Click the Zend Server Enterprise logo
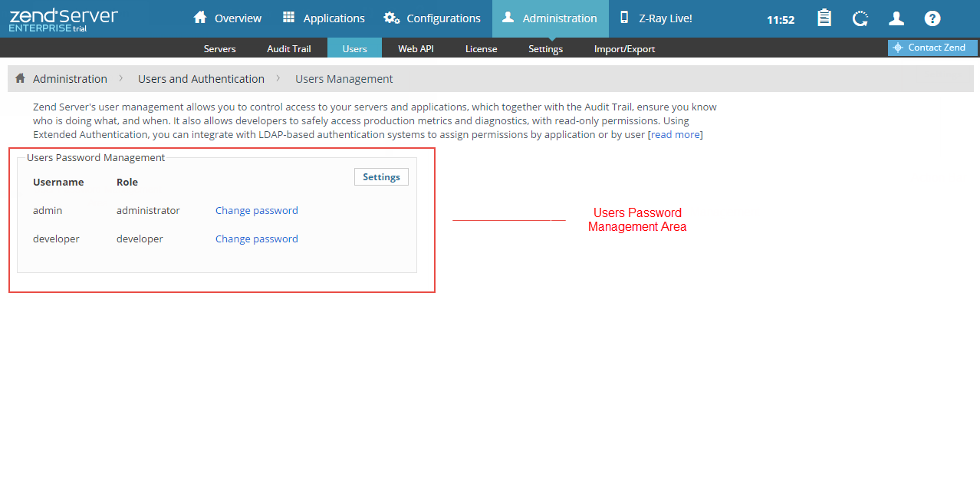Image resolution: width=980 pixels, height=497 pixels. coord(64,19)
